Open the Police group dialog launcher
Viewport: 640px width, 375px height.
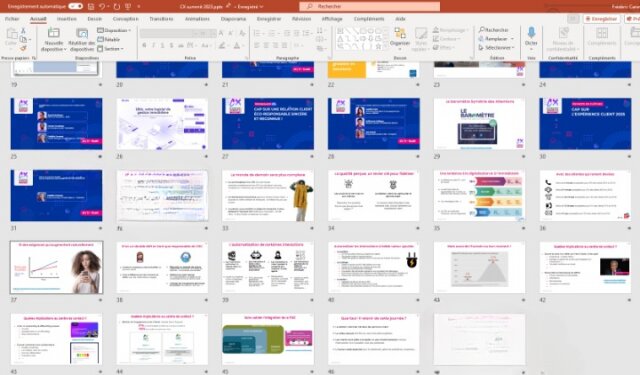(x=247, y=58)
